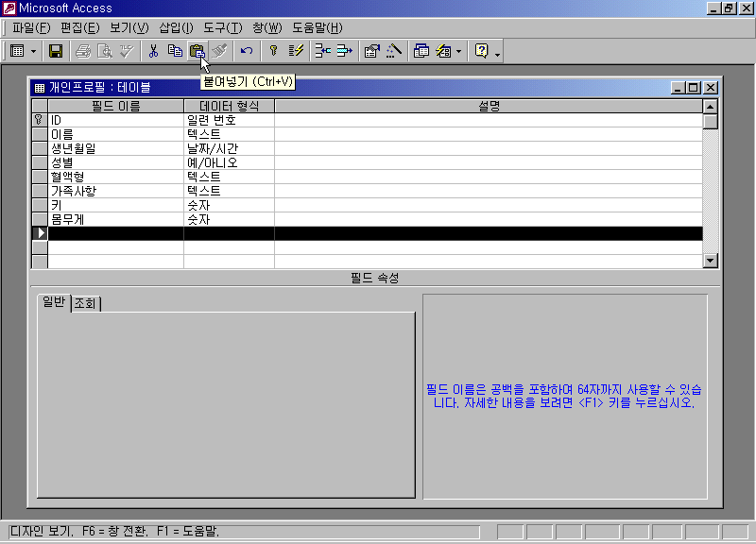This screenshot has width=756, height=544.
Task: Click the 예/아니오 data type cell
Action: coord(229,162)
